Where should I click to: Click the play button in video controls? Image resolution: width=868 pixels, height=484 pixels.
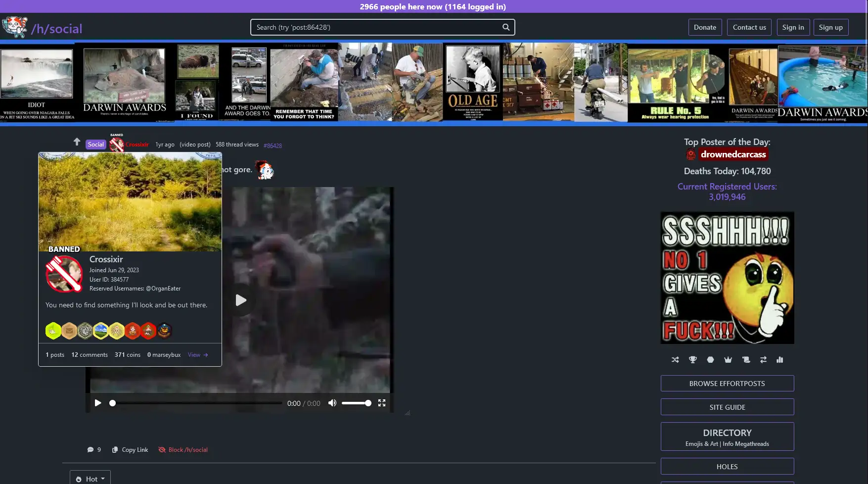point(98,403)
